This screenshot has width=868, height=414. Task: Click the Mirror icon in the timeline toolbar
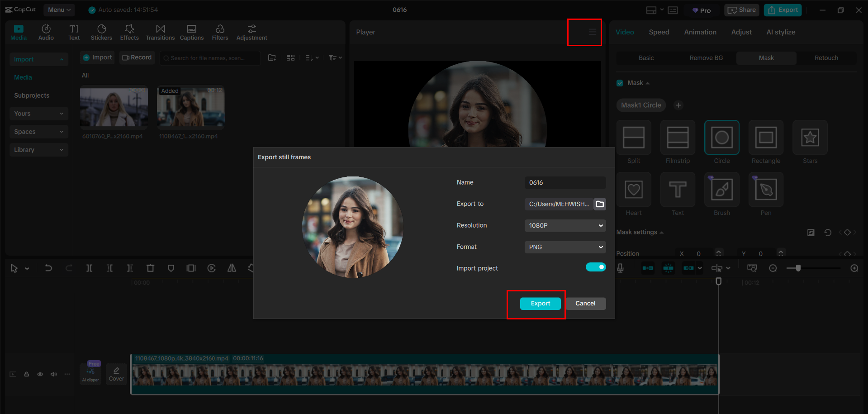232,268
